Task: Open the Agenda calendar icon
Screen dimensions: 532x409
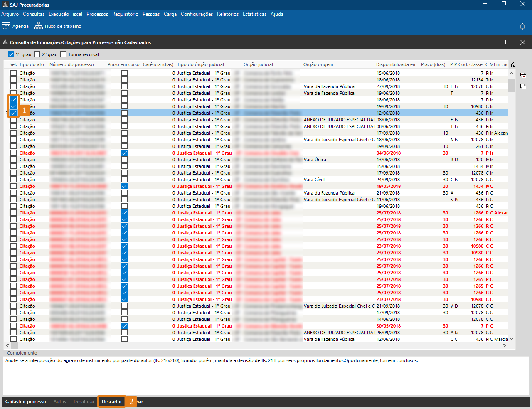Action: tap(6, 26)
